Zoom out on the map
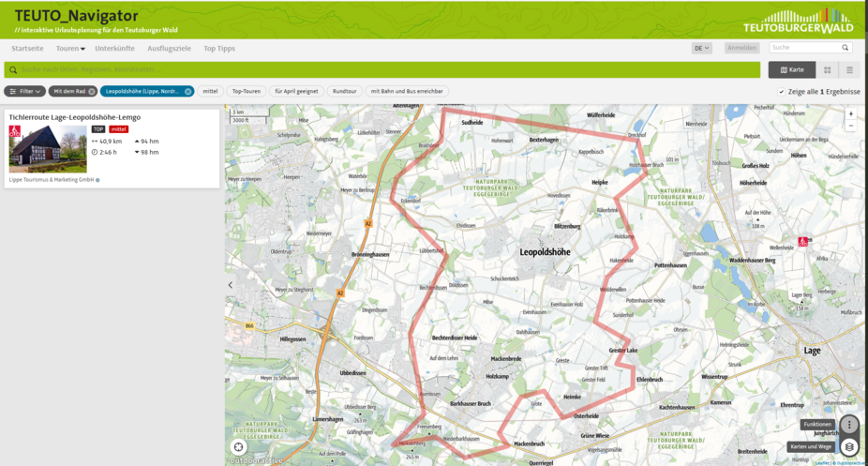The height and width of the screenshot is (466, 868). [851, 126]
